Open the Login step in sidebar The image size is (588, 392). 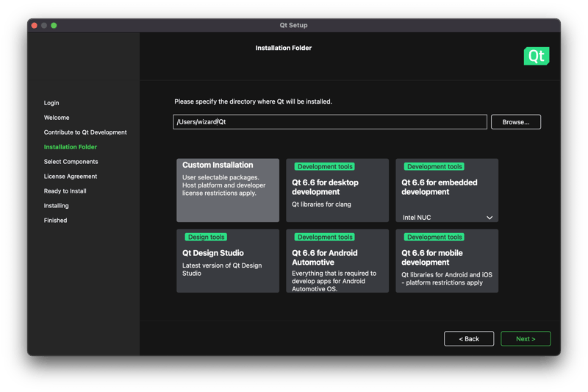(51, 103)
